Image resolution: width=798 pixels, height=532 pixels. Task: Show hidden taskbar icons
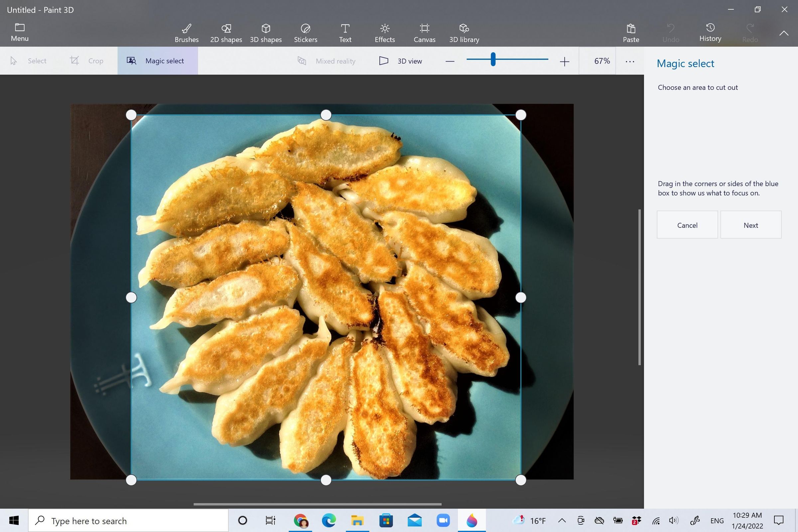(x=562, y=520)
